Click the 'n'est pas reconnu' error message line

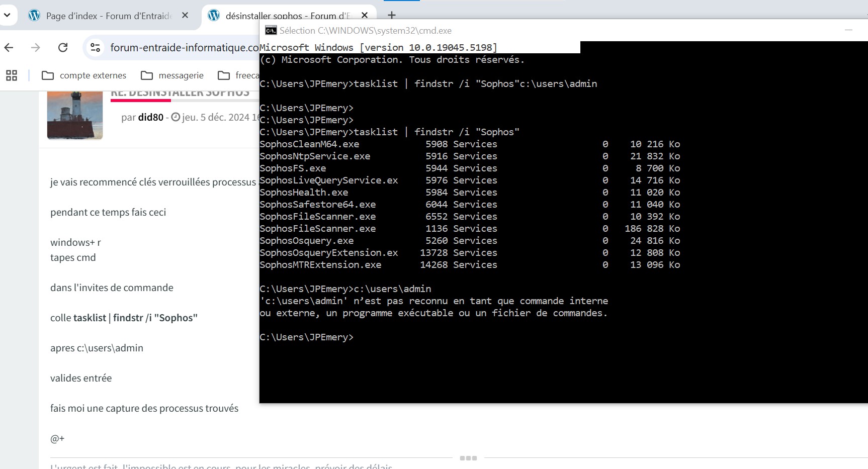[433, 301]
